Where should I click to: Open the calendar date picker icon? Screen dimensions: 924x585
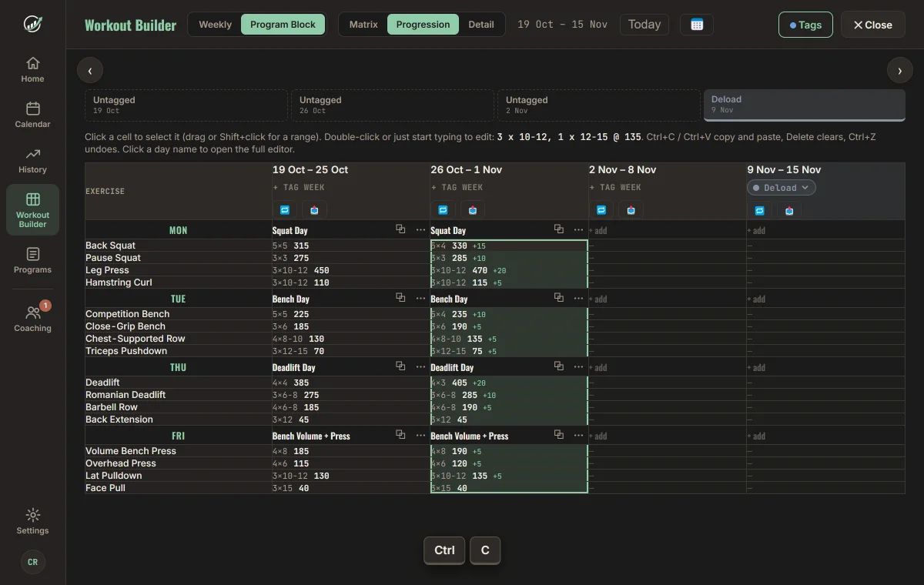point(697,25)
